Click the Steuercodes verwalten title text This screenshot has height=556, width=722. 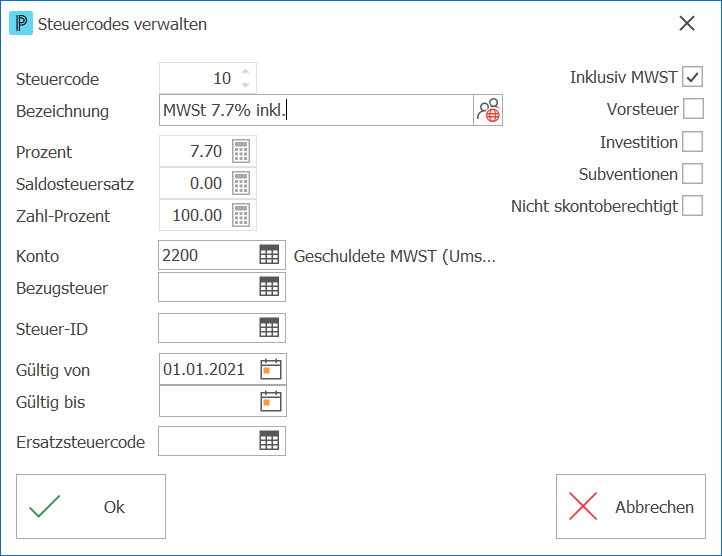click(x=122, y=24)
